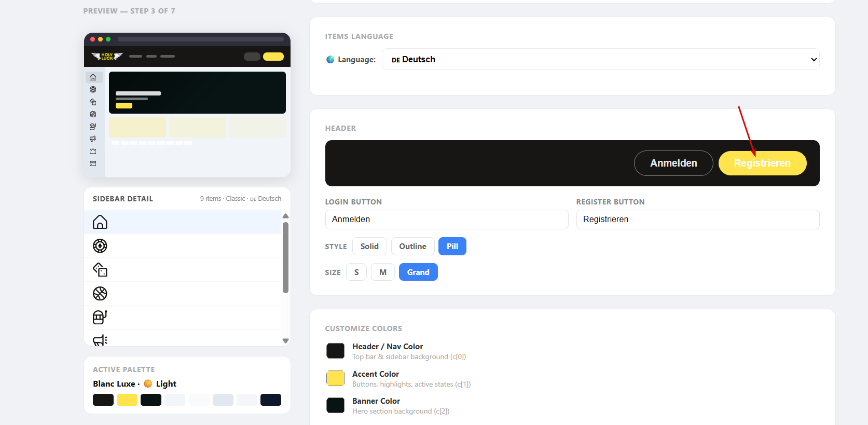The height and width of the screenshot is (425, 868).
Task: Click the red window dot in preview
Action: click(93, 39)
